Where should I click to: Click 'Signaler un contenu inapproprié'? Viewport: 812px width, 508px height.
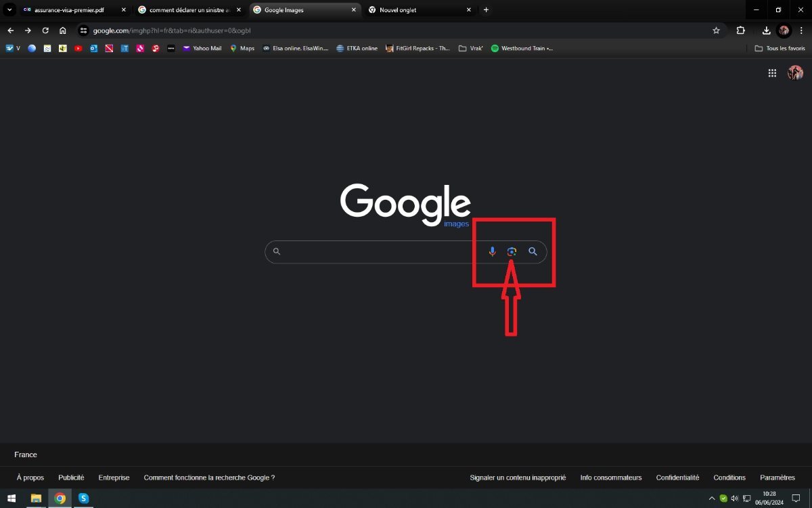[x=518, y=478]
